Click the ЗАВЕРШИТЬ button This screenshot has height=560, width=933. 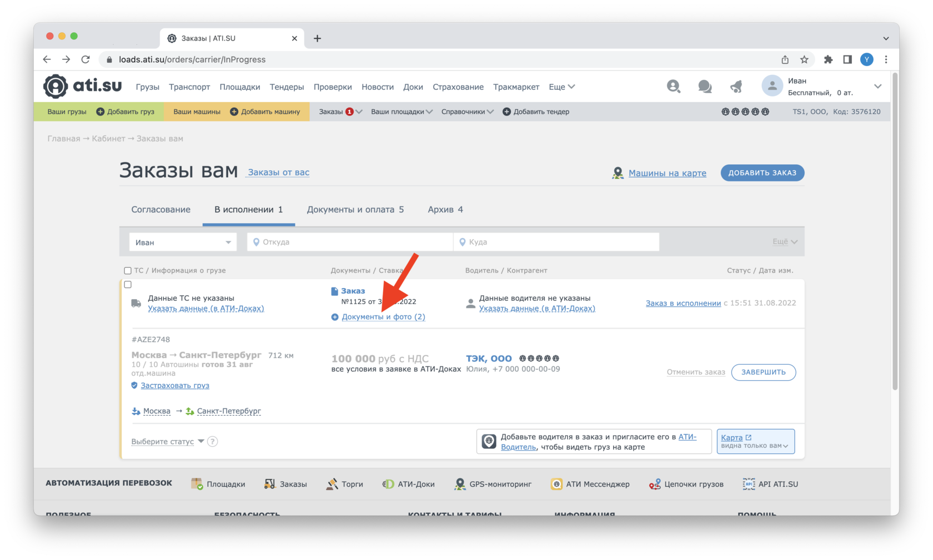764,372
